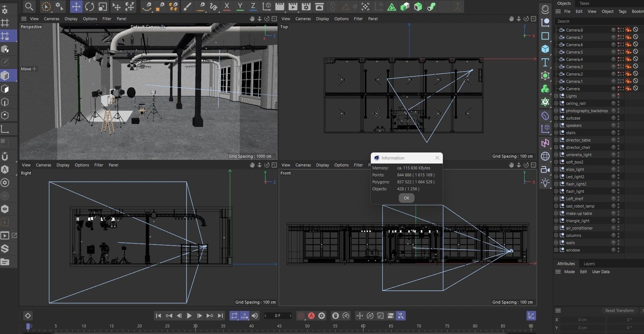Close the Information dialog
This screenshot has width=644, height=334.
[437, 158]
